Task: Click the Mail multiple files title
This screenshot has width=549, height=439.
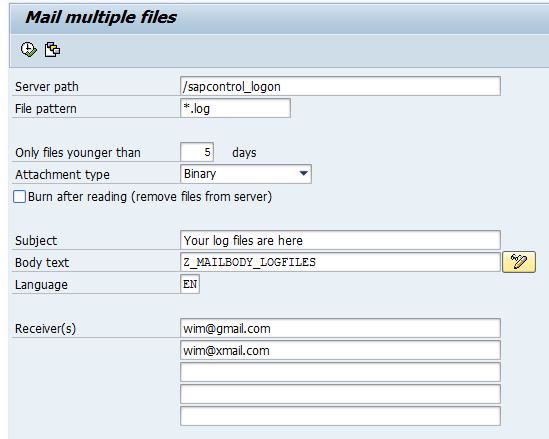Action: (x=101, y=17)
